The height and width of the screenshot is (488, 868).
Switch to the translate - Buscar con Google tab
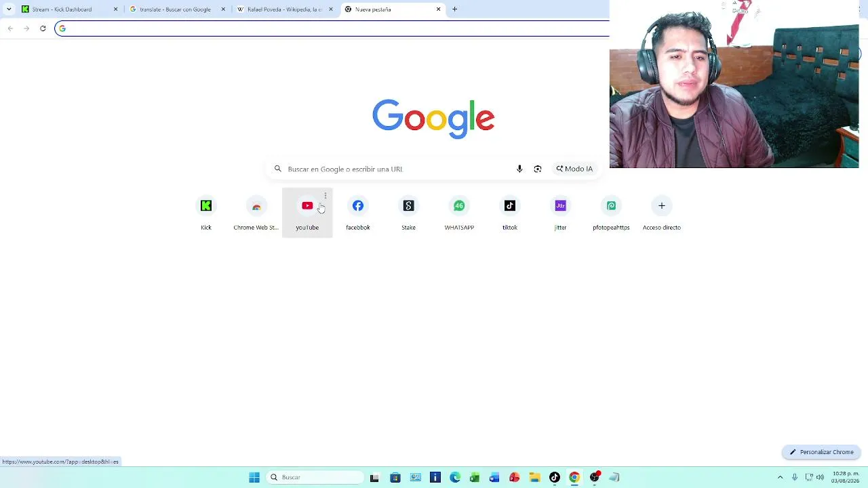coord(176,9)
